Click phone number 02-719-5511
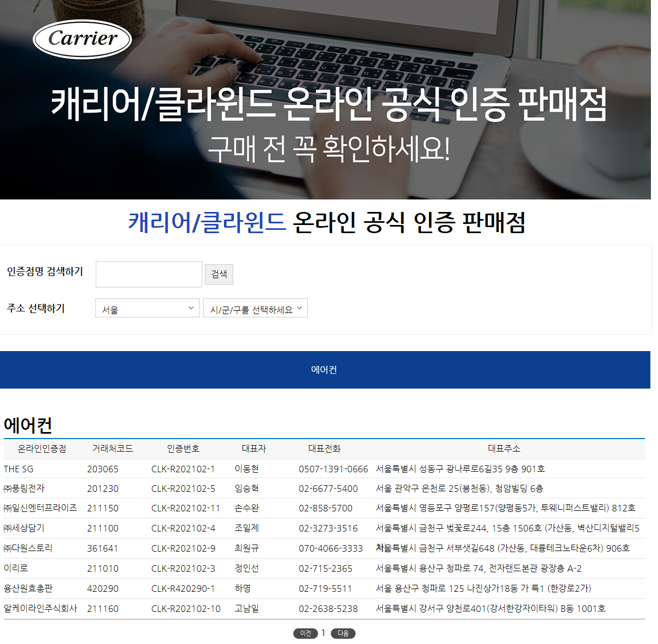Screen dimensions: 658x644 click(x=325, y=589)
